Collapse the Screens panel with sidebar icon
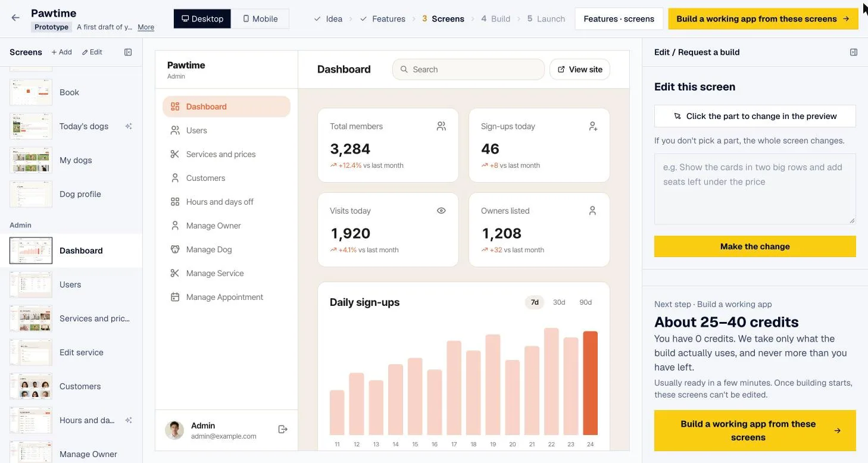This screenshot has width=868, height=463. (128, 52)
